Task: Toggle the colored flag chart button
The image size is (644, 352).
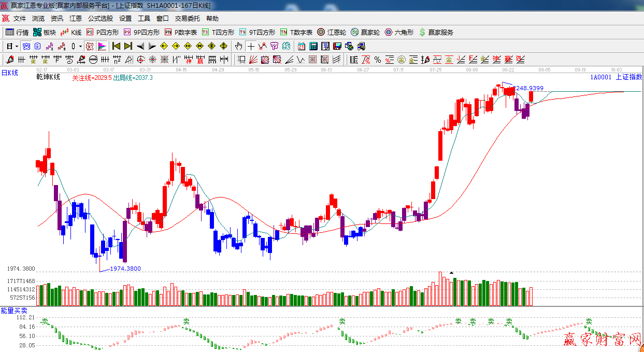Action: 102,46
